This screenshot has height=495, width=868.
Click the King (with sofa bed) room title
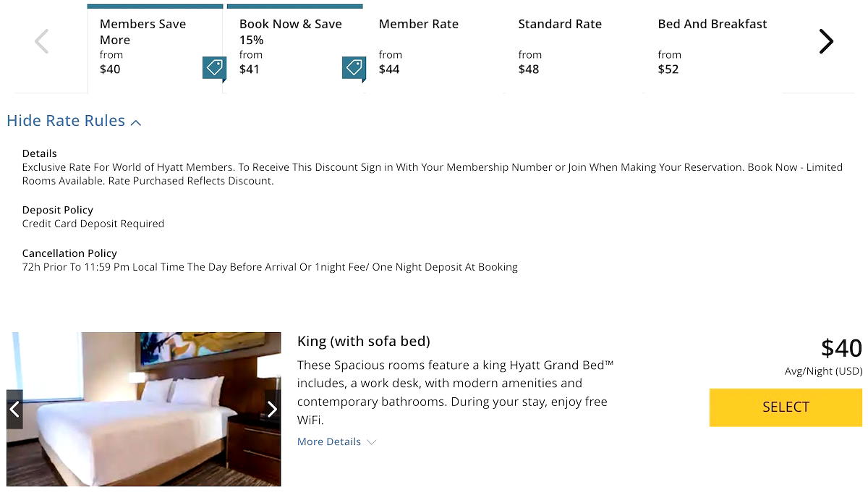coord(363,341)
